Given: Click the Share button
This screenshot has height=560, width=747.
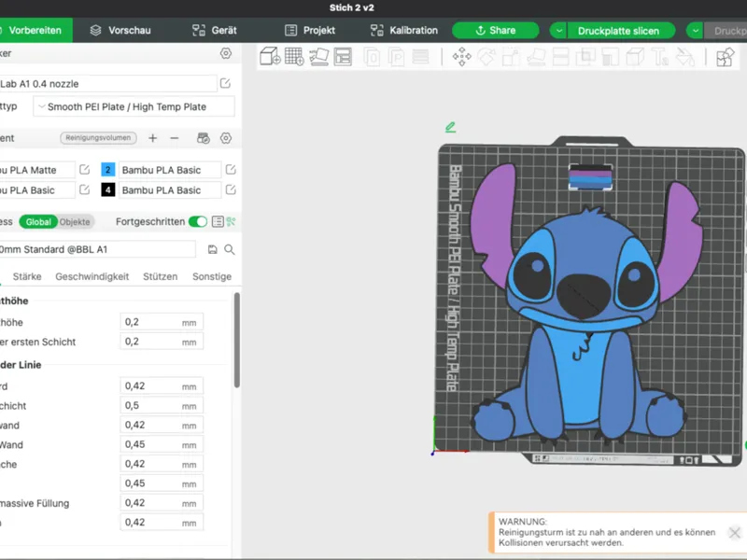Looking at the screenshot, I should point(496,31).
